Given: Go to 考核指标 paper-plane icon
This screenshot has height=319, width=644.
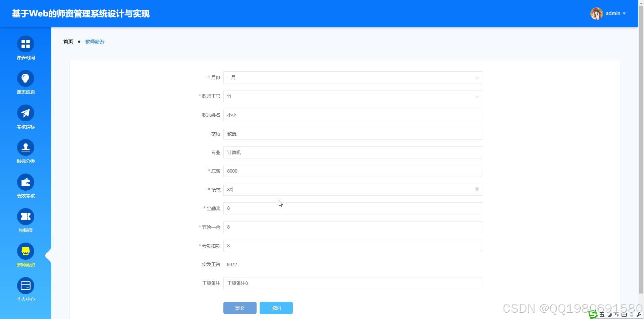Looking at the screenshot, I should 25,113.
